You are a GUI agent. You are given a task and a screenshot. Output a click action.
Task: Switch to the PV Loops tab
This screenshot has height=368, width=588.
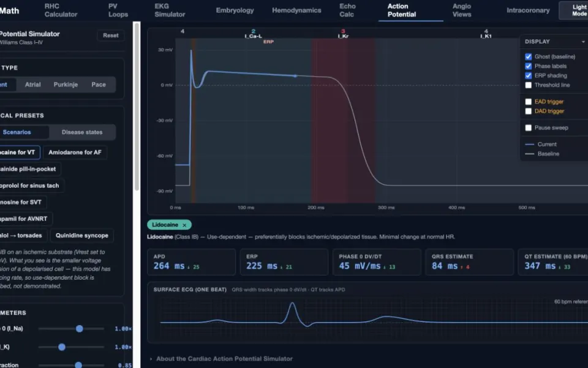(118, 10)
